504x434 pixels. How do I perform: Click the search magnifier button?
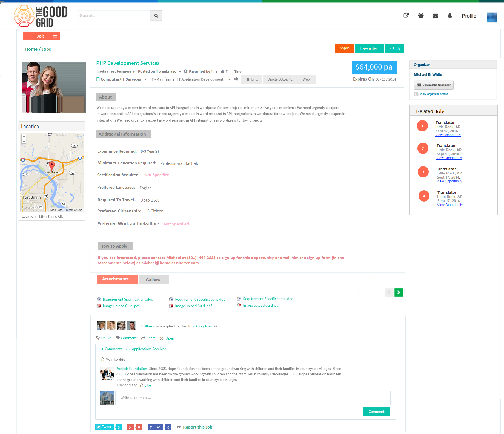pos(156,16)
